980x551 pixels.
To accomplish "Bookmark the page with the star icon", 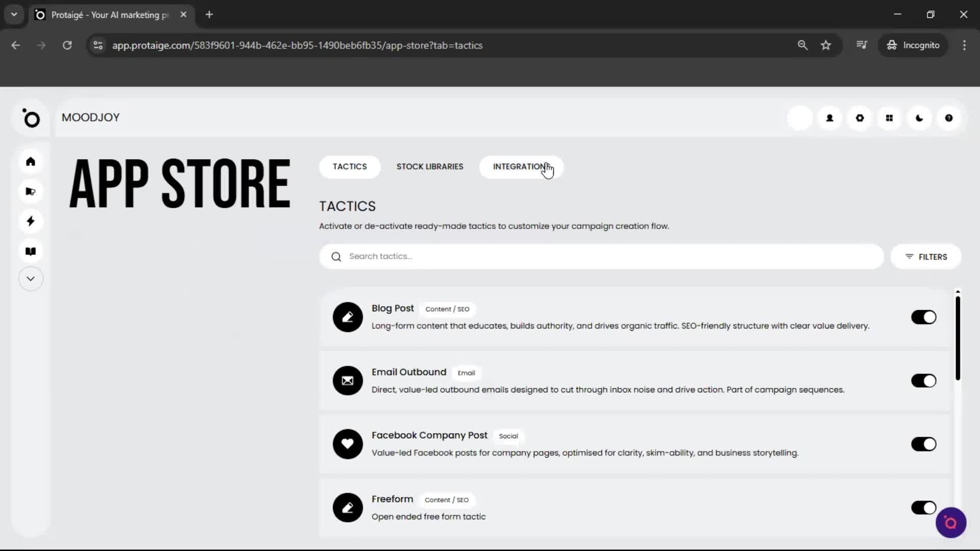I will tap(826, 45).
